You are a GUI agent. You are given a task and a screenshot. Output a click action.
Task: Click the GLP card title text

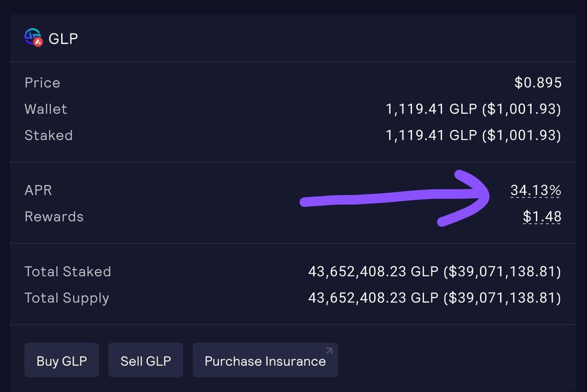[x=63, y=39]
